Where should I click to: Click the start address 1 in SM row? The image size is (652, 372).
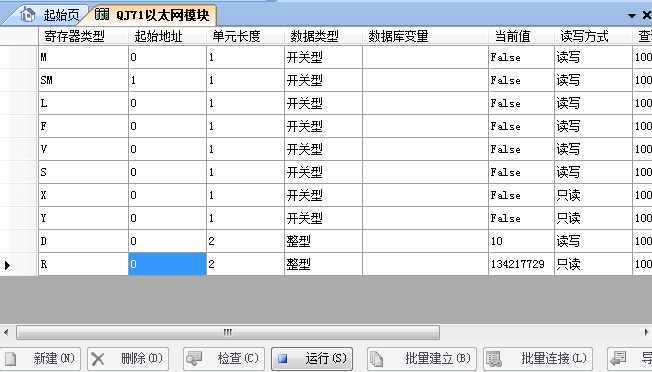168,80
